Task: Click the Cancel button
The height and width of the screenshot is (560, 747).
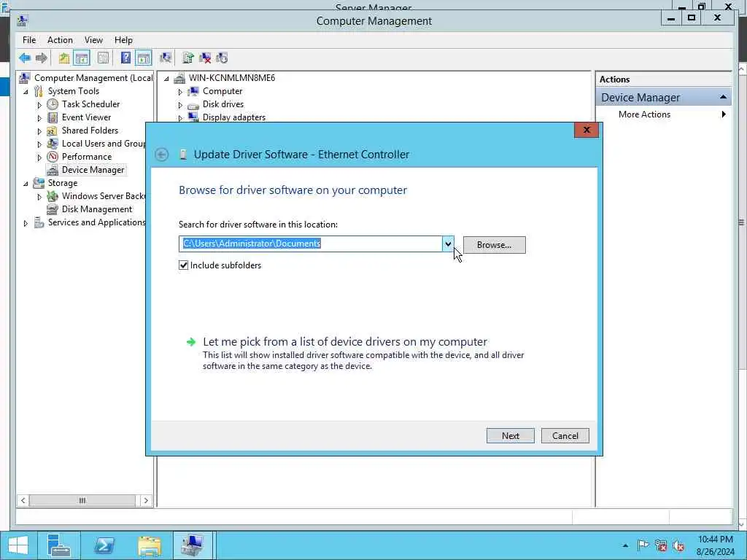Action: pos(565,436)
